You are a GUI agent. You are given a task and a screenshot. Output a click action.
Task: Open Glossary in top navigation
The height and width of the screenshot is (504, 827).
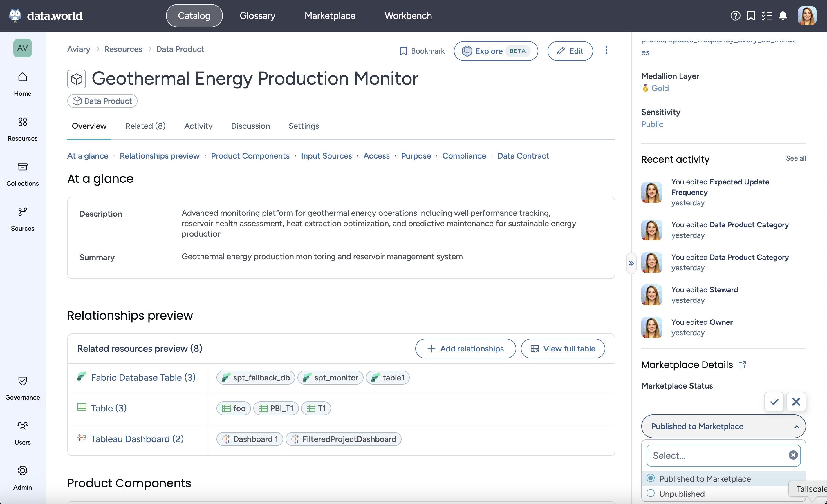pyautogui.click(x=257, y=15)
